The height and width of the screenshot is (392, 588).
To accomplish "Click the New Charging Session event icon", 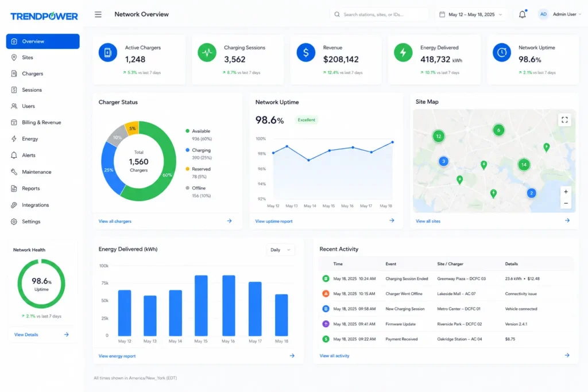I will pyautogui.click(x=326, y=309).
